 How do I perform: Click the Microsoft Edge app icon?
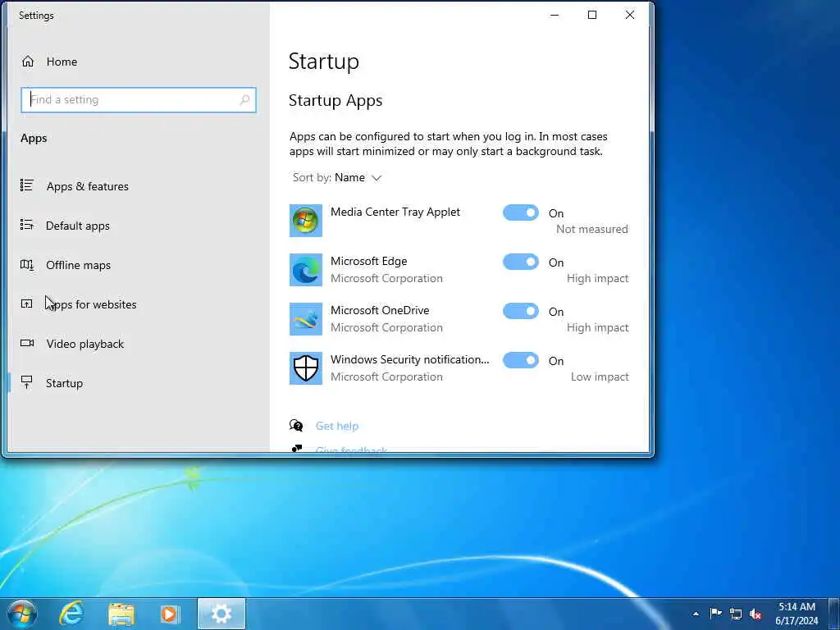[306, 269]
